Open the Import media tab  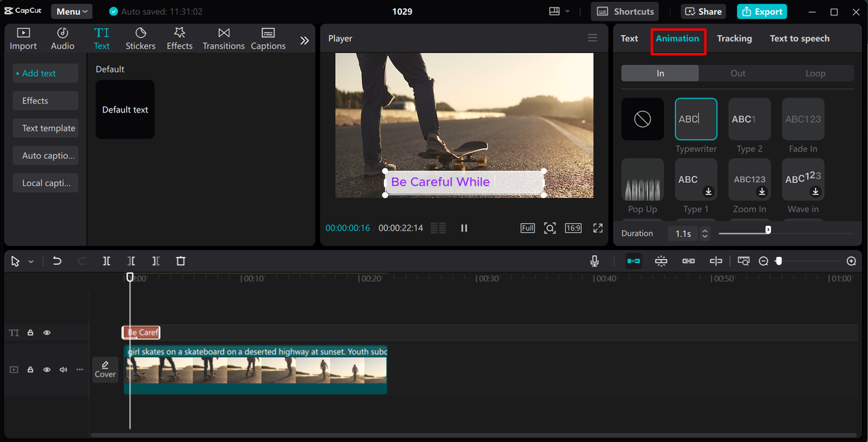23,39
